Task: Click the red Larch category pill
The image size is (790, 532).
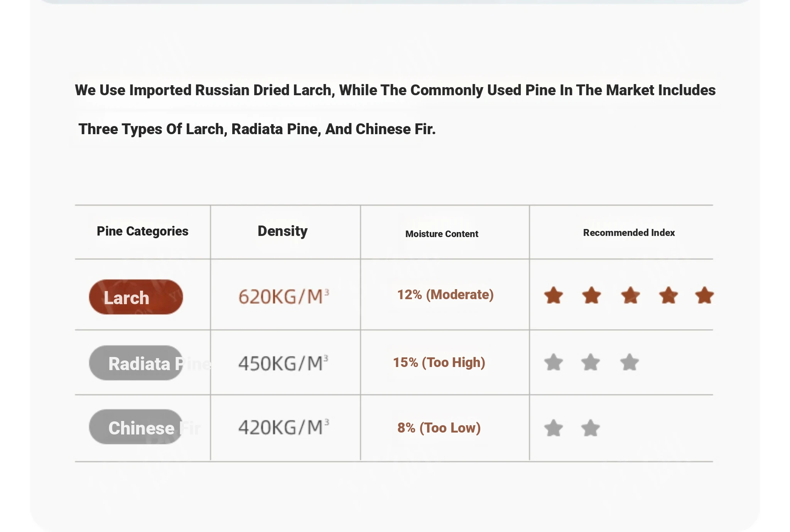Action: click(x=136, y=297)
